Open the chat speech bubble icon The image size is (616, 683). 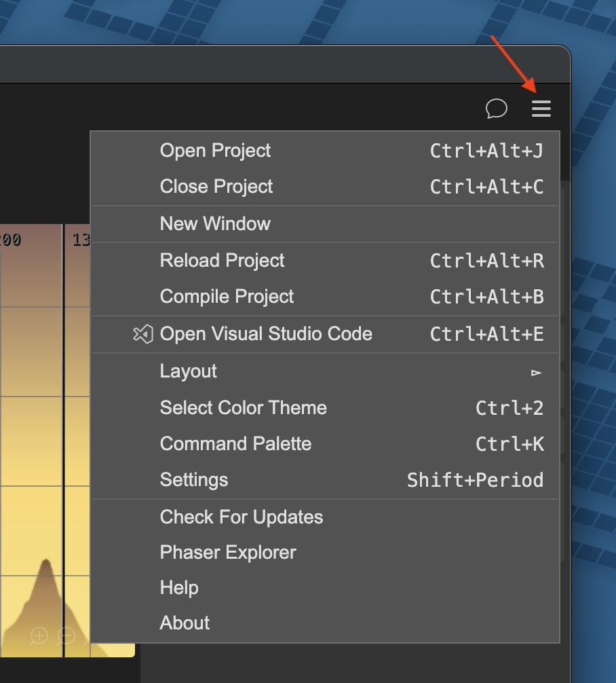tap(497, 109)
